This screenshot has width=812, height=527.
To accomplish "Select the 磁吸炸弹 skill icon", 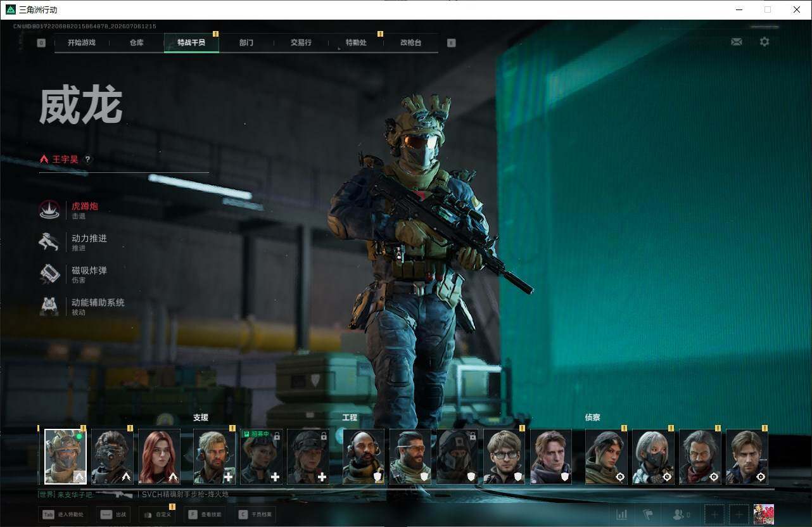I will click(49, 274).
